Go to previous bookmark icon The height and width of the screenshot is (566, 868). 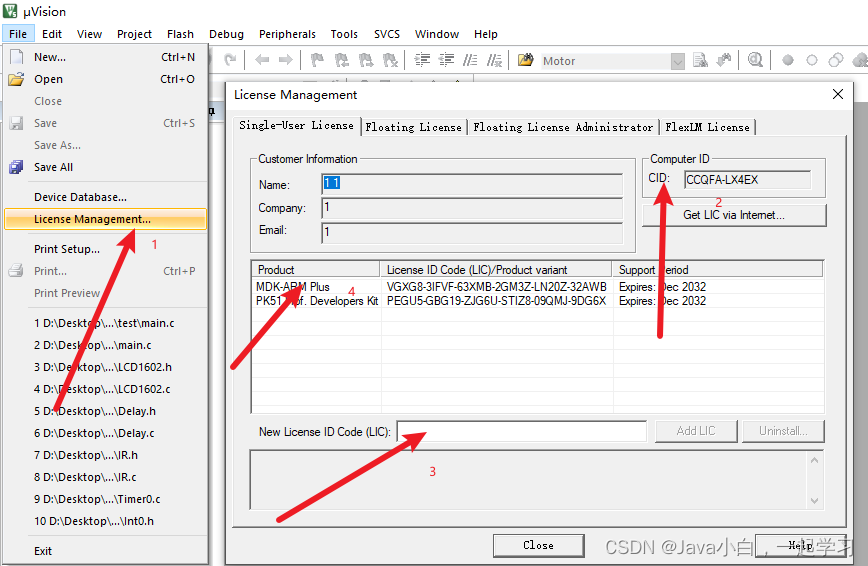click(x=342, y=60)
